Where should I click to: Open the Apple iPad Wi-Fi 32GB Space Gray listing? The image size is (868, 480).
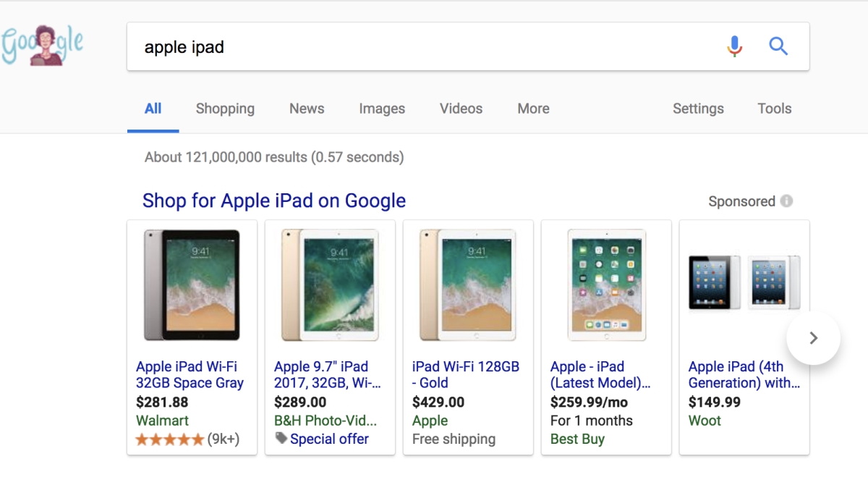point(191,374)
